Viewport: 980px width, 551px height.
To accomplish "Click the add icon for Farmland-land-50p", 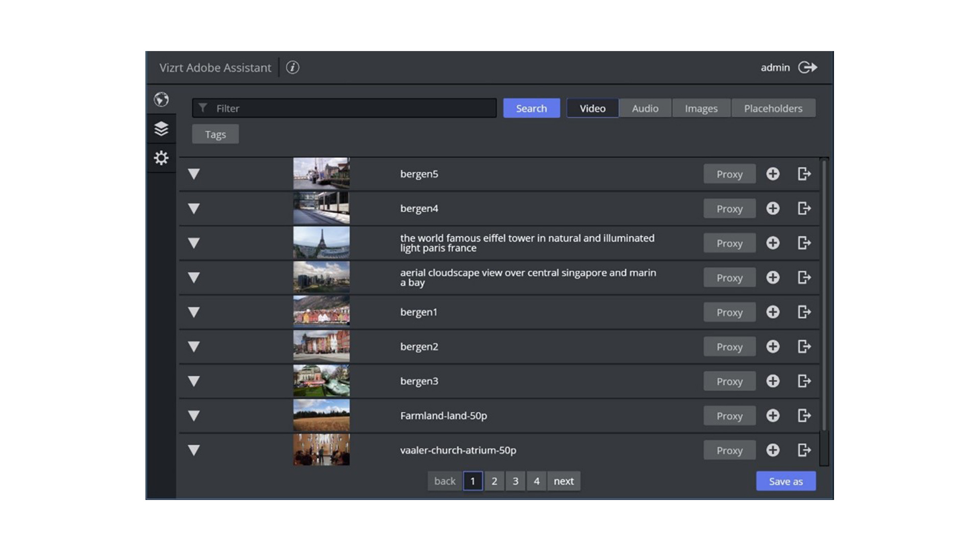I will coord(773,416).
